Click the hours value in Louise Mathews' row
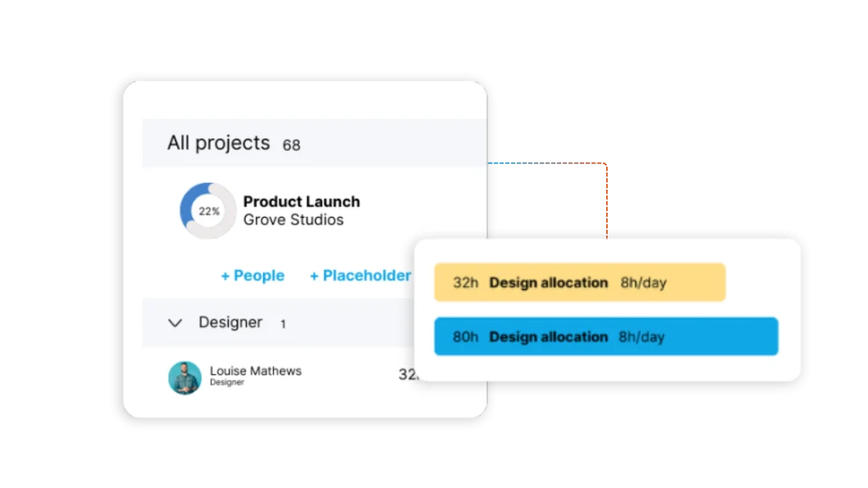 [x=406, y=374]
